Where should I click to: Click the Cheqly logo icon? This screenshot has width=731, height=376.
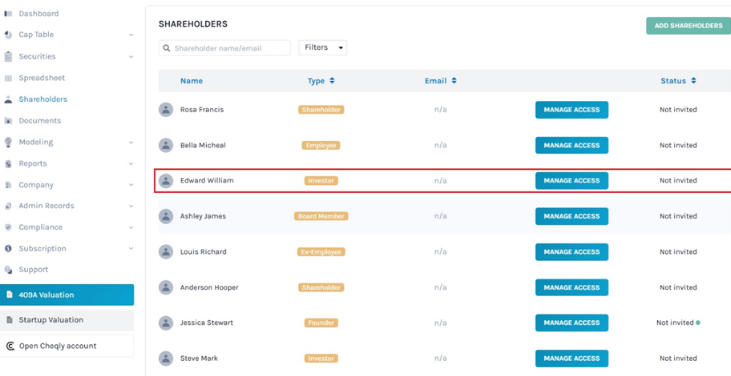10,346
